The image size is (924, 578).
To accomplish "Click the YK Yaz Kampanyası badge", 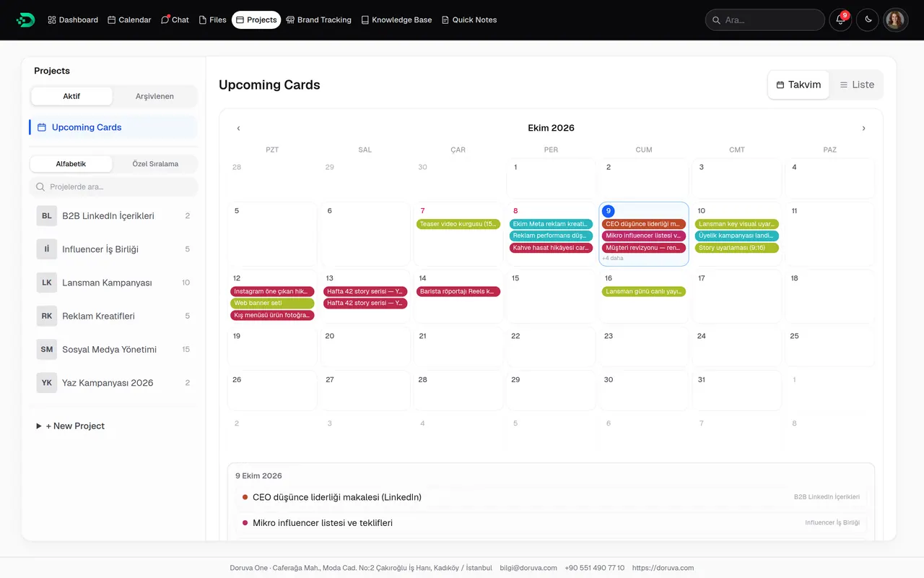I will (x=47, y=383).
